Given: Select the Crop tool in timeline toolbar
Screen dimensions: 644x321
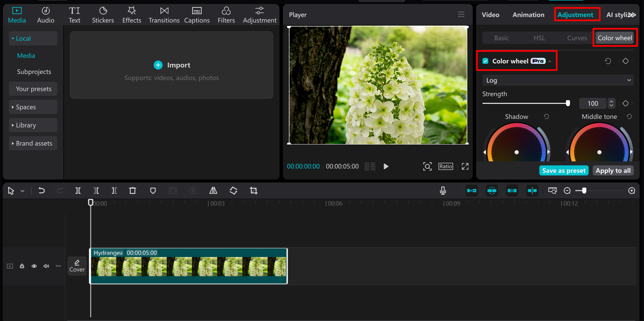Looking at the screenshot, I should tap(254, 191).
